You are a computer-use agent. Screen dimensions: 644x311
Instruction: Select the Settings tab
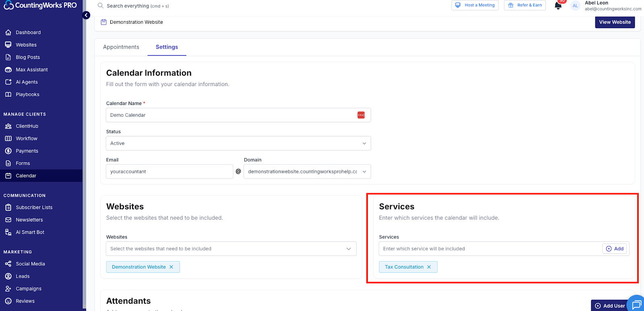pos(167,47)
